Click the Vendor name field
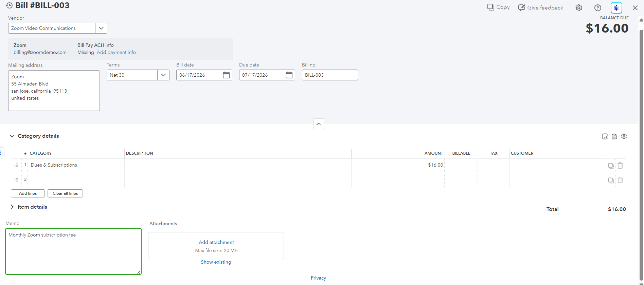The width and height of the screenshot is (644, 285). click(52, 28)
